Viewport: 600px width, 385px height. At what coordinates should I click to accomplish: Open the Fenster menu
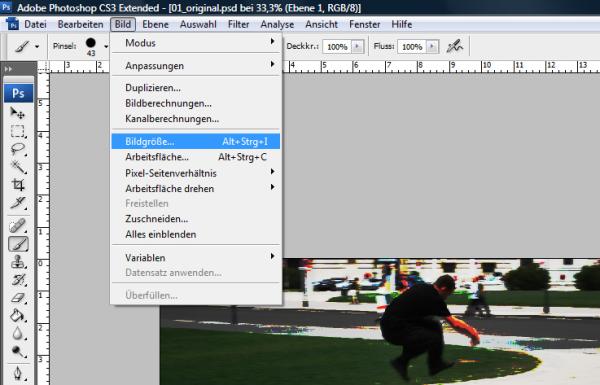[365, 24]
